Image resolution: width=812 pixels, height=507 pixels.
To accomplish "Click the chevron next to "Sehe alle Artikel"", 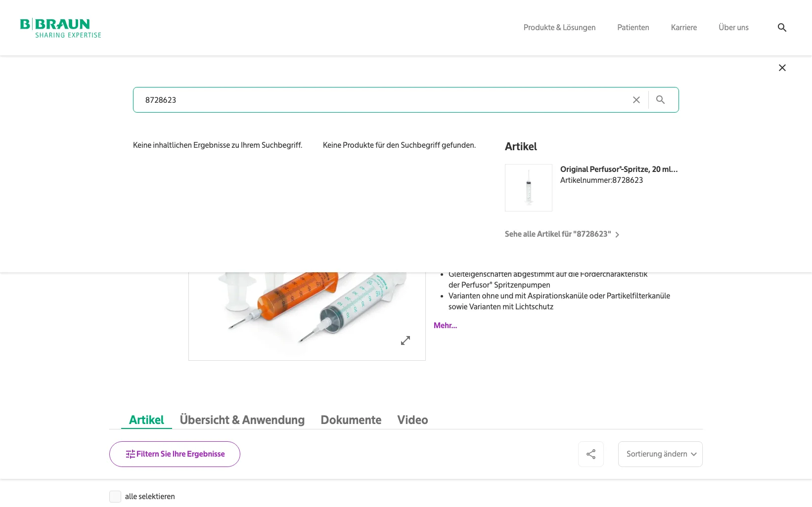I will [x=617, y=235].
